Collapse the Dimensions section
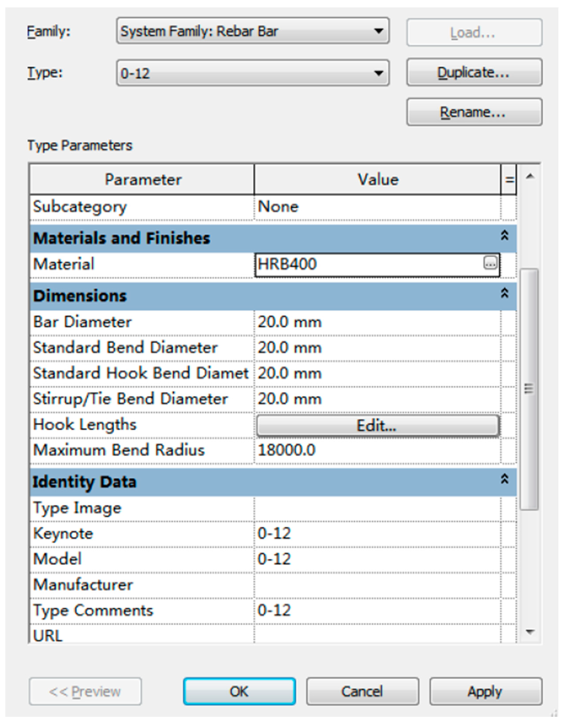Image resolution: width=565 pixels, height=728 pixels. (504, 293)
